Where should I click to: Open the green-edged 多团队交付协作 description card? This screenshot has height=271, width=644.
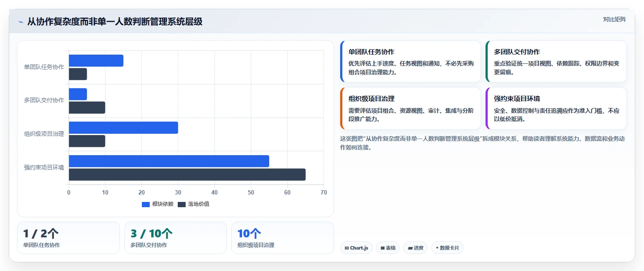(x=556, y=62)
